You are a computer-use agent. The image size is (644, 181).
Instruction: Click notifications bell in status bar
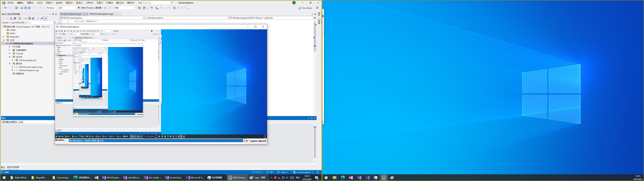pyautogui.click(x=318, y=172)
